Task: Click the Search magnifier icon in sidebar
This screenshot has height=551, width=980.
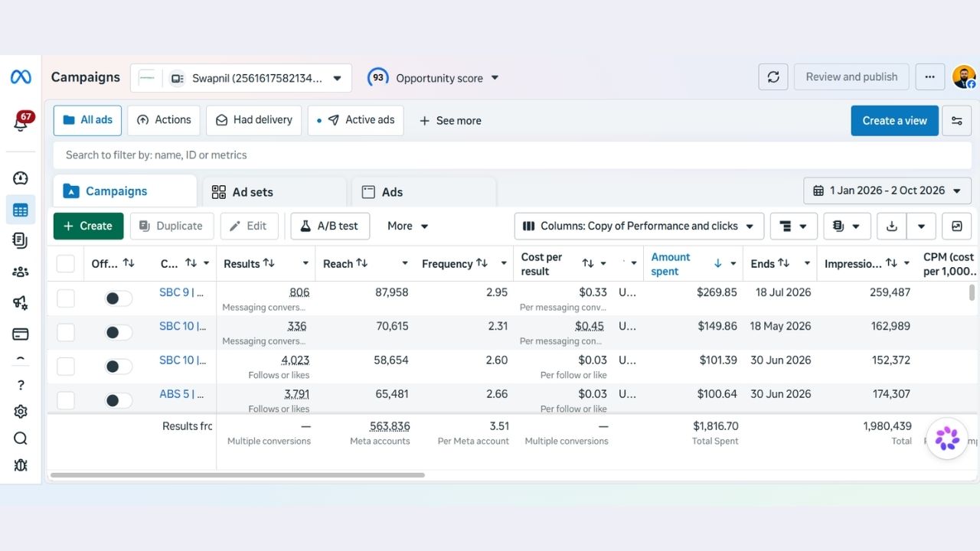Action: click(x=21, y=439)
